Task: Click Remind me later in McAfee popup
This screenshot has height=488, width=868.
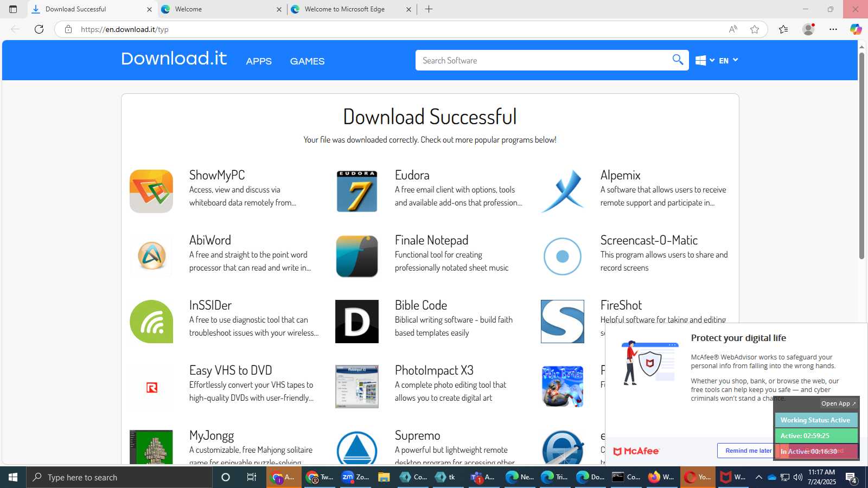Action: 748,451
